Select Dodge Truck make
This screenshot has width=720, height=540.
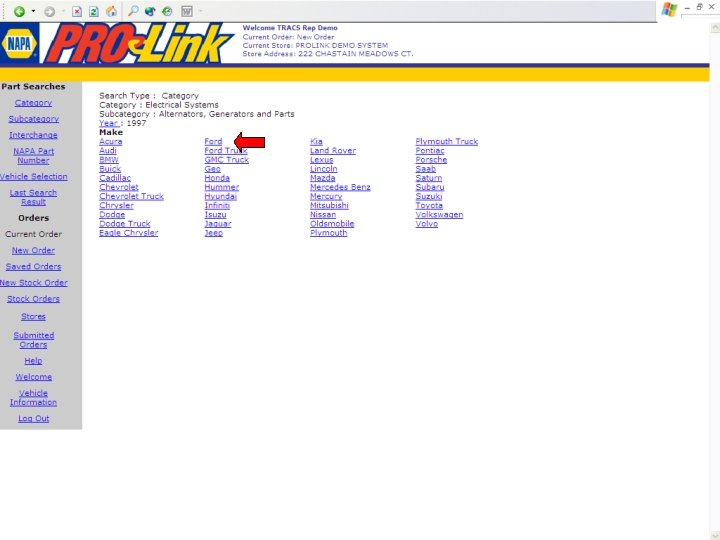pos(125,224)
